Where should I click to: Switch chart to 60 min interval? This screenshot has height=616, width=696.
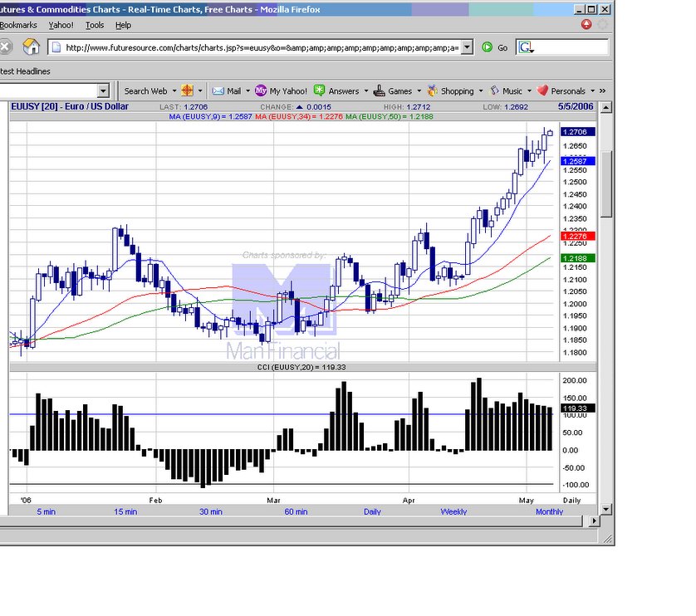[296, 511]
